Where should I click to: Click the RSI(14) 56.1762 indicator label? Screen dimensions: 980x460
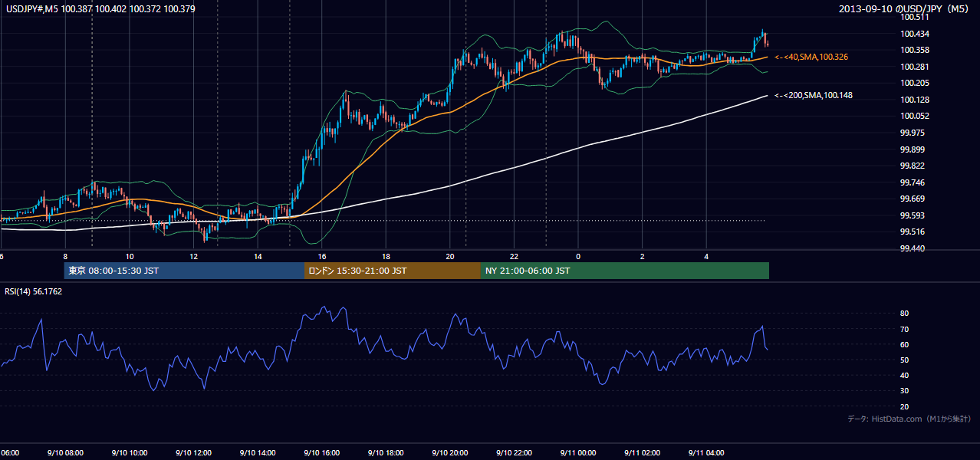(34, 291)
